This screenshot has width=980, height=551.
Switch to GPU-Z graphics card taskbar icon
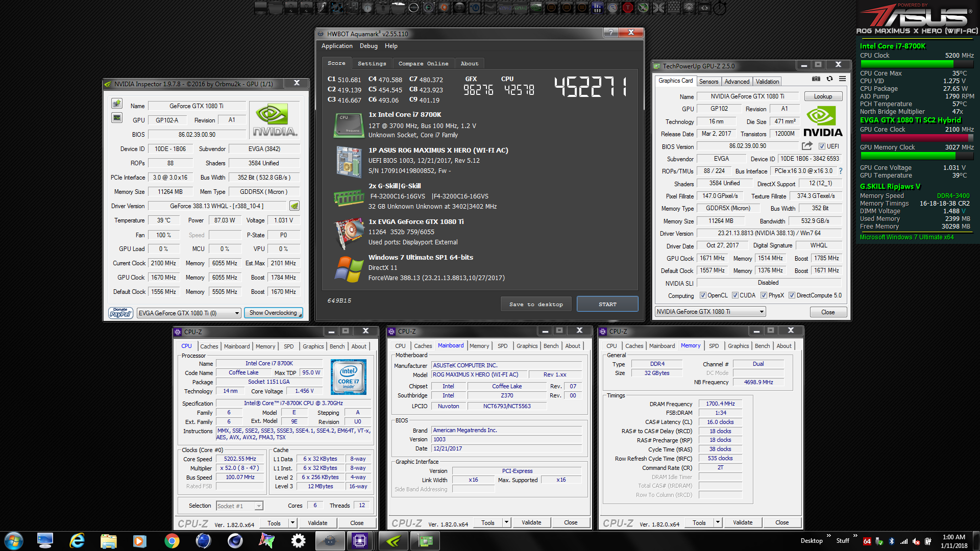pos(425,541)
